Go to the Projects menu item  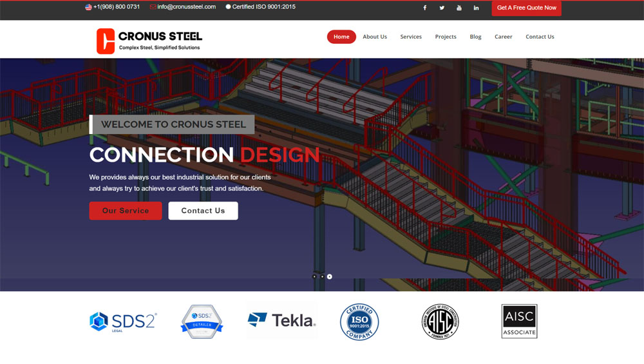pyautogui.click(x=446, y=37)
